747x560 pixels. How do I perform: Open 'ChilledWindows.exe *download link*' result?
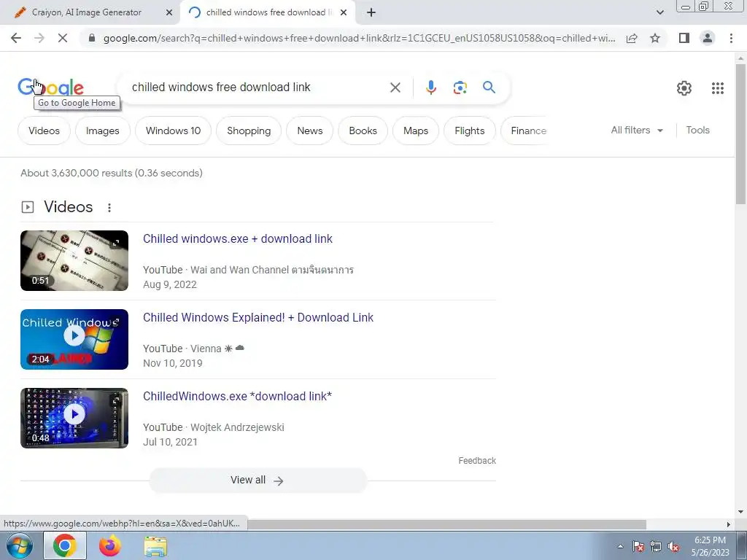pos(237,396)
